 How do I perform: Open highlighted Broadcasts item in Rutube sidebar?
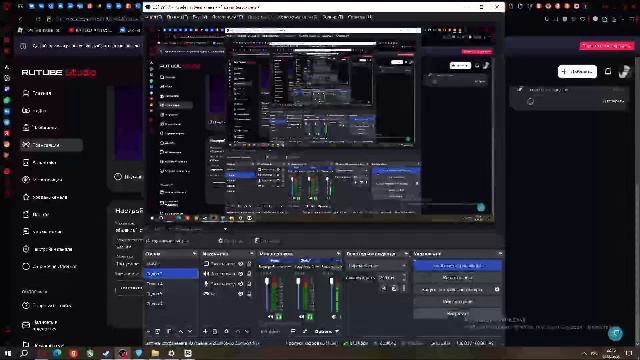pyautogui.click(x=51, y=145)
